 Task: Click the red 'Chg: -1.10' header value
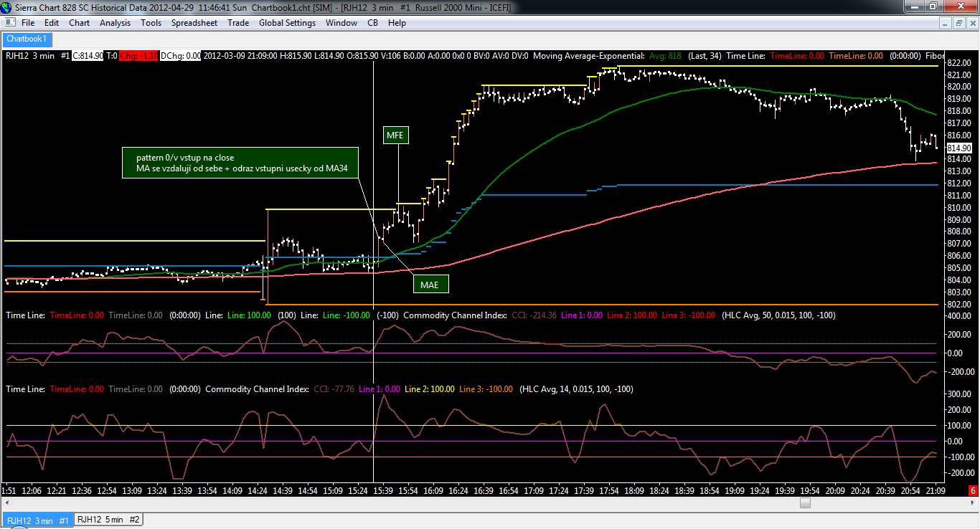[x=139, y=55]
